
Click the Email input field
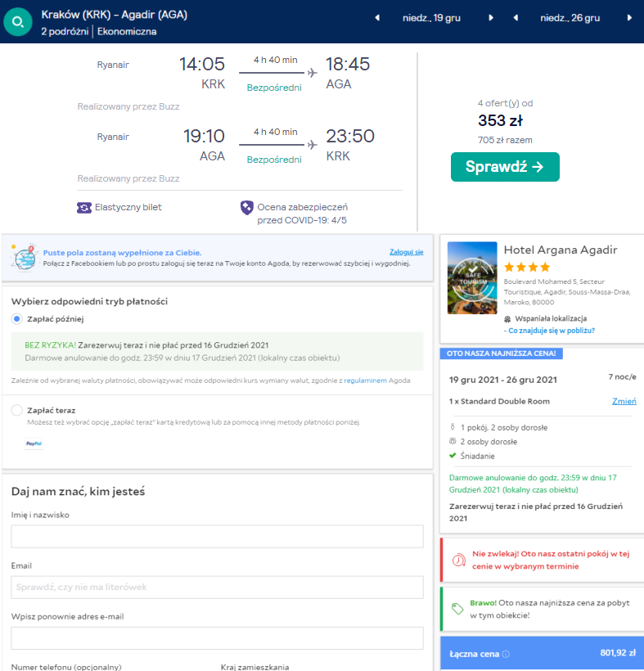[218, 588]
